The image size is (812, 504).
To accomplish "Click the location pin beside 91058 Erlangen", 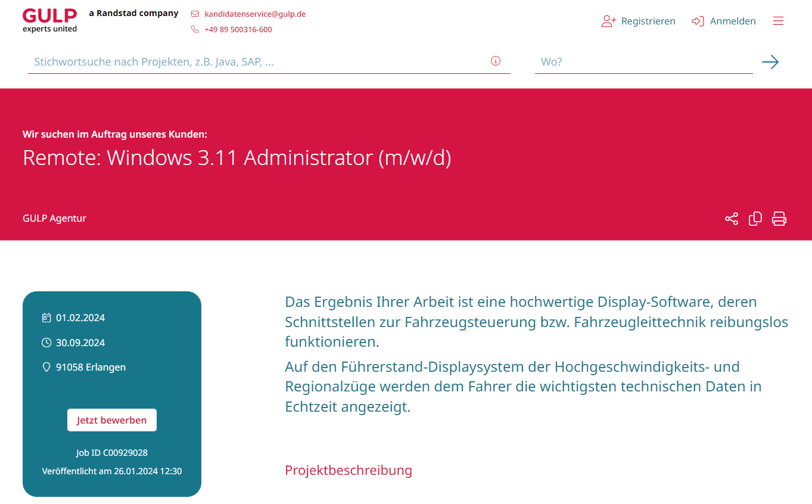I will 46,367.
